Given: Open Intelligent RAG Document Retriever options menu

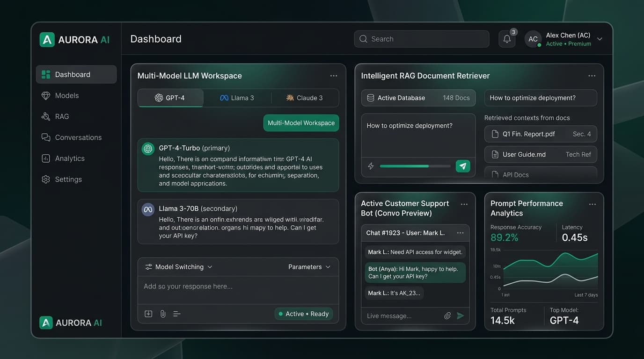Looking at the screenshot, I should pos(592,76).
